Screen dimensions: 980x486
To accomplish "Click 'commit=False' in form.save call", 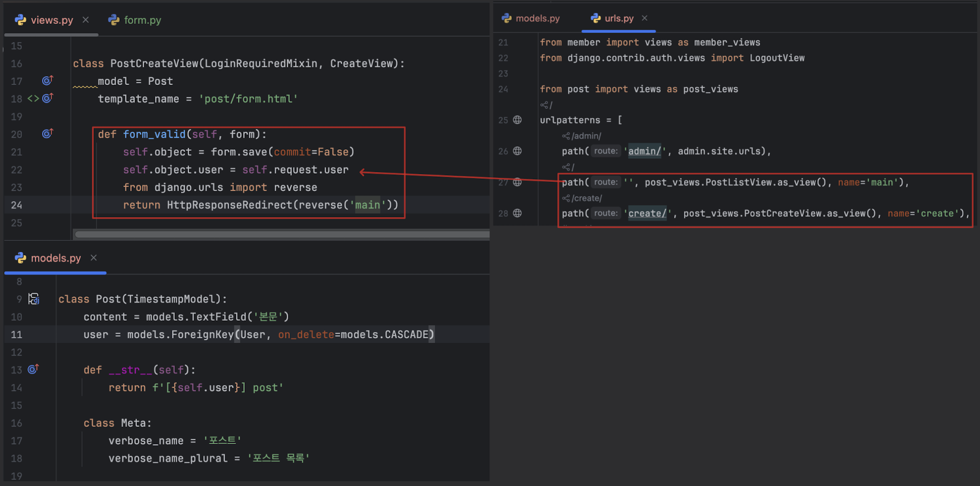I will (311, 152).
